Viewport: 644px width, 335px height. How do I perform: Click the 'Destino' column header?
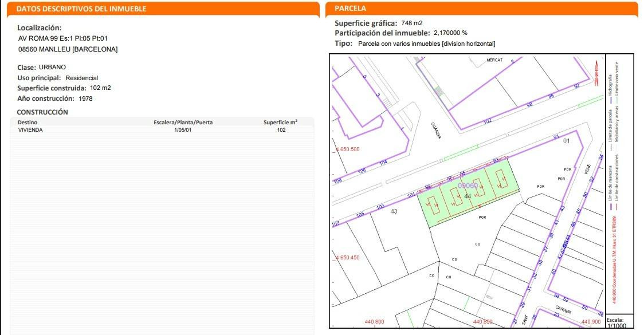(28, 123)
